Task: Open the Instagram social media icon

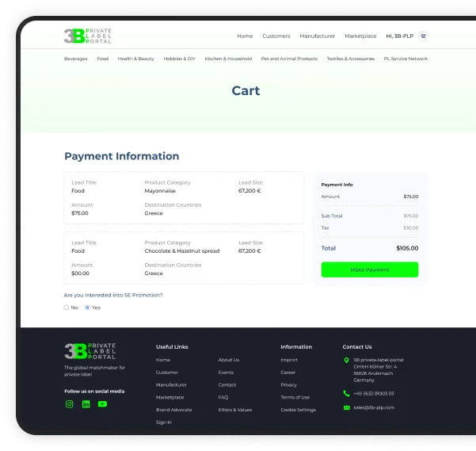Action: click(x=69, y=404)
